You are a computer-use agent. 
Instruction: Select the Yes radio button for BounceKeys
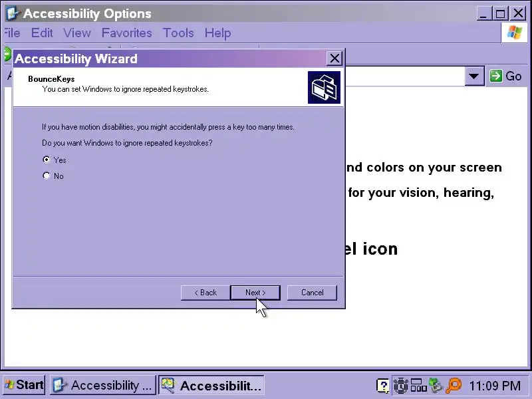(47, 160)
